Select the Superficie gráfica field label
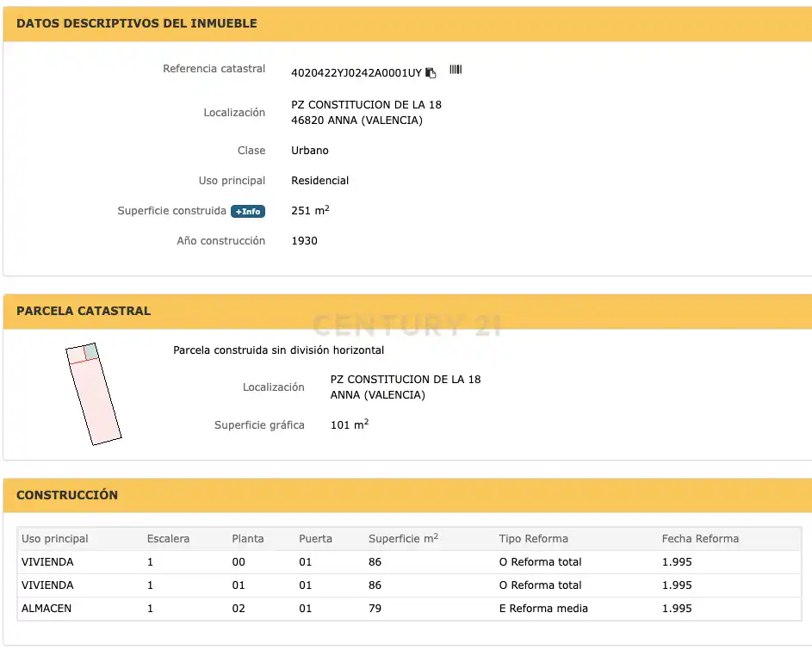The width and height of the screenshot is (812, 650). [x=259, y=424]
